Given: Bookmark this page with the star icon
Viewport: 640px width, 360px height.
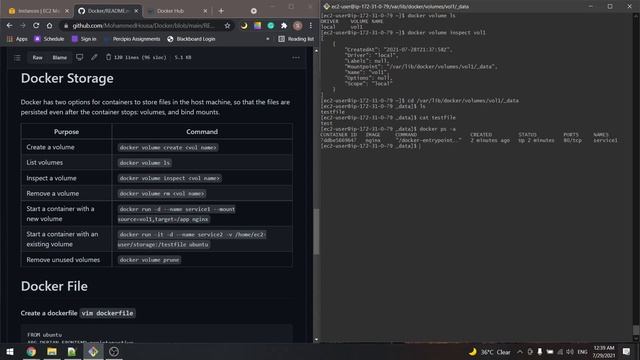Looking at the screenshot, I should (x=227, y=25).
